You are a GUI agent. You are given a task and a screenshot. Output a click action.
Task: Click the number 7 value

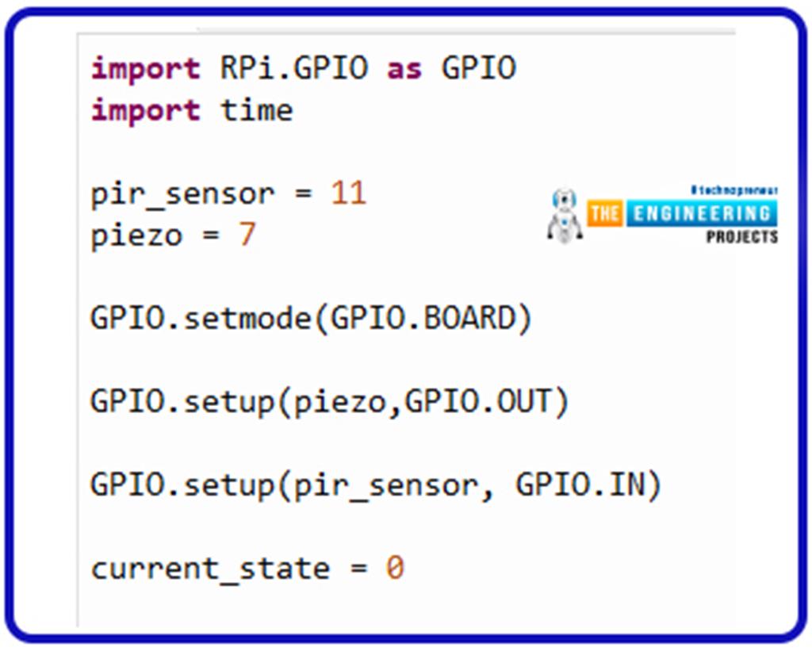[x=247, y=235]
